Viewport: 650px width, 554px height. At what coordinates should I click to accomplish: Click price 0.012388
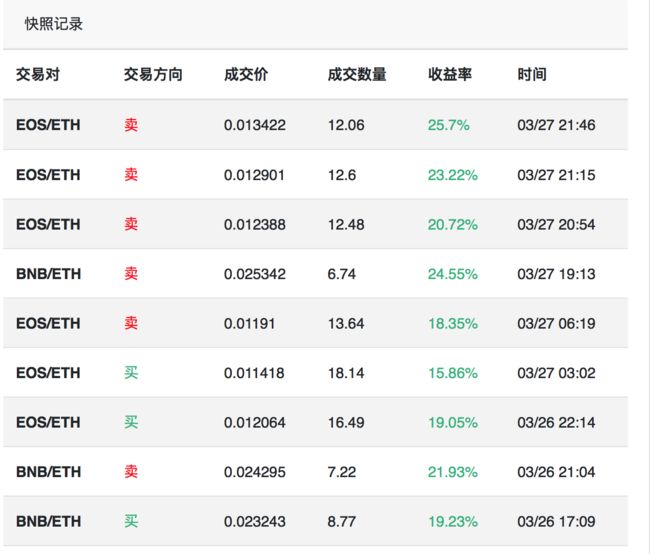click(255, 224)
